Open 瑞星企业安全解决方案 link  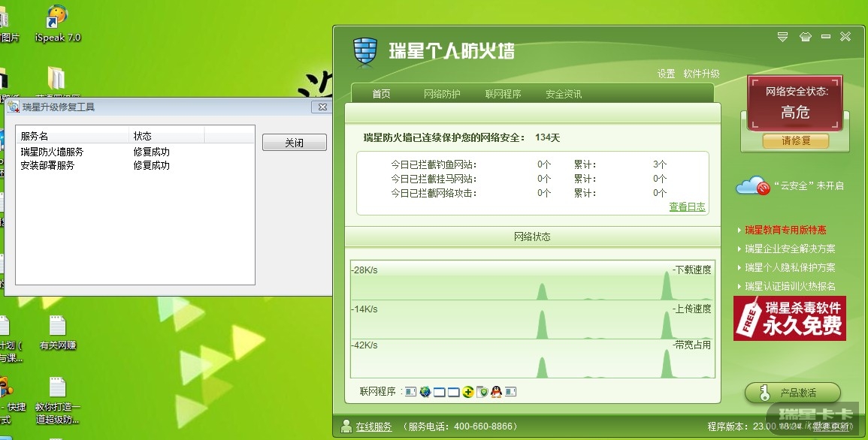tap(790, 249)
